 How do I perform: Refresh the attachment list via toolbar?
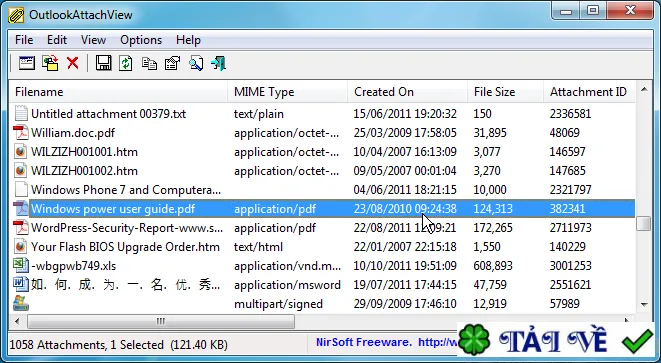coord(126,63)
